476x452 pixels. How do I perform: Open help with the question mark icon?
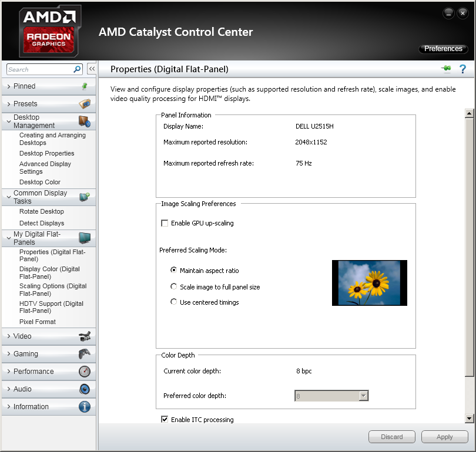462,69
